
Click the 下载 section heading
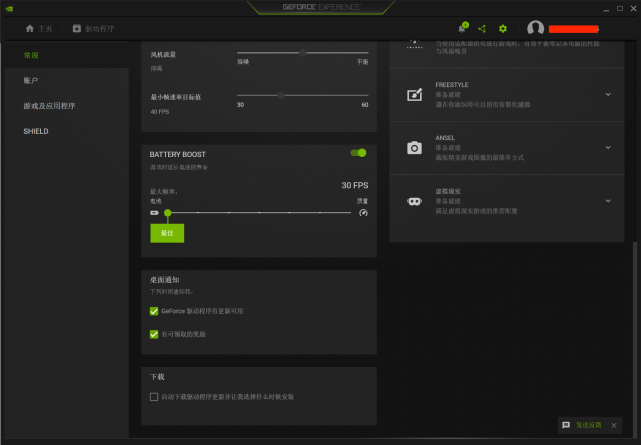pos(157,377)
